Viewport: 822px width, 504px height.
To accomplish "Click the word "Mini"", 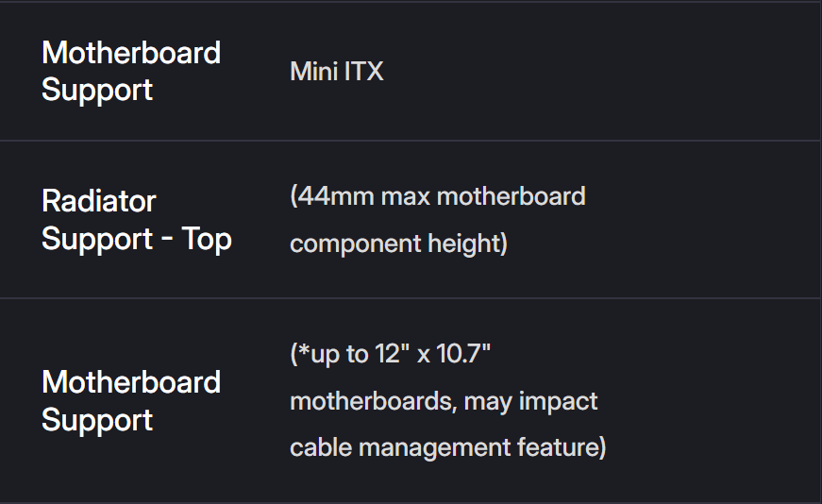I will pos(313,72).
